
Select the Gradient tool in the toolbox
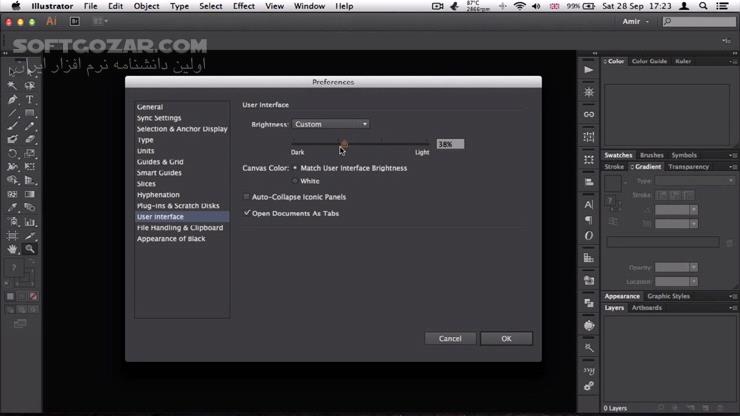(29, 194)
